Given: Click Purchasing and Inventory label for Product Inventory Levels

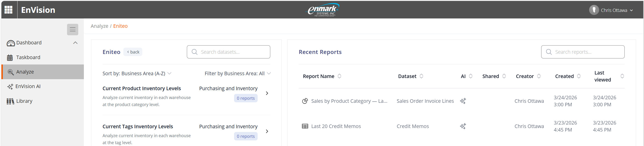Looking at the screenshot, I should (x=228, y=89).
